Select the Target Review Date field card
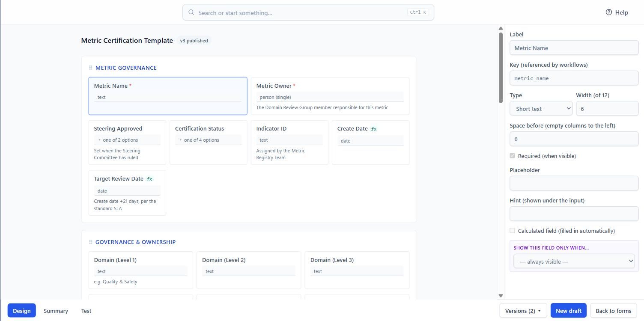The height and width of the screenshot is (321, 644). (127, 193)
